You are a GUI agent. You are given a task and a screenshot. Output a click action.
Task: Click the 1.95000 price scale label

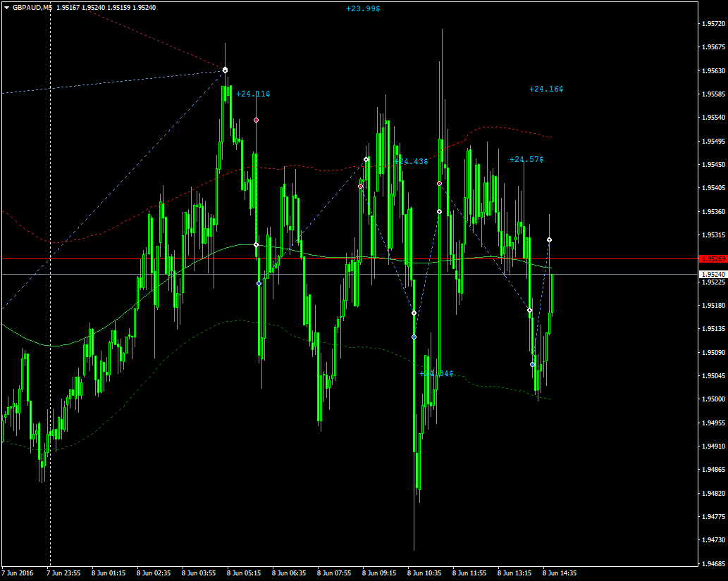[713, 399]
